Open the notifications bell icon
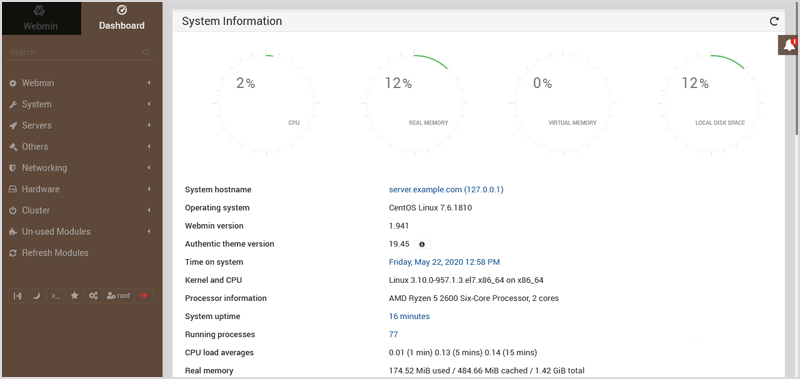This screenshot has width=800, height=379. pyautogui.click(x=789, y=45)
